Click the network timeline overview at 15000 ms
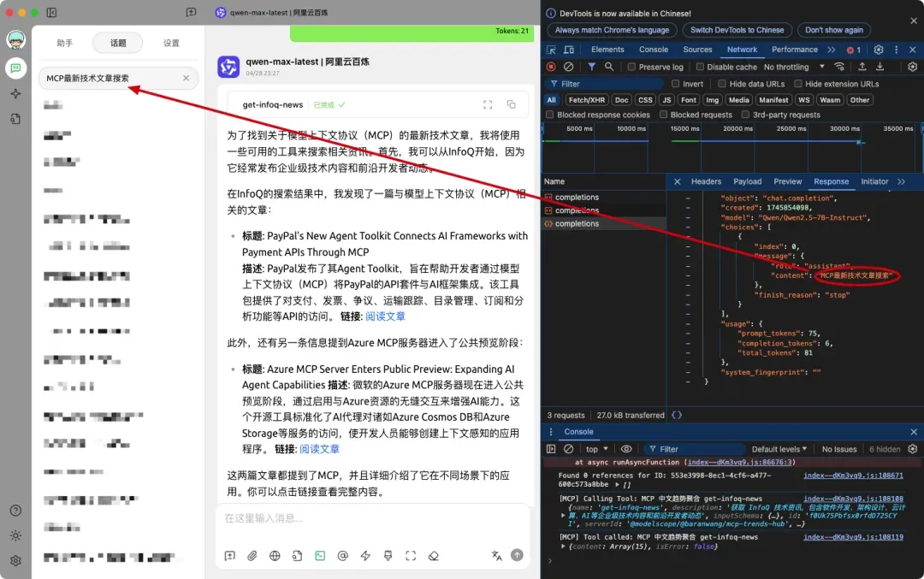This screenshot has height=579, width=924. (x=684, y=129)
